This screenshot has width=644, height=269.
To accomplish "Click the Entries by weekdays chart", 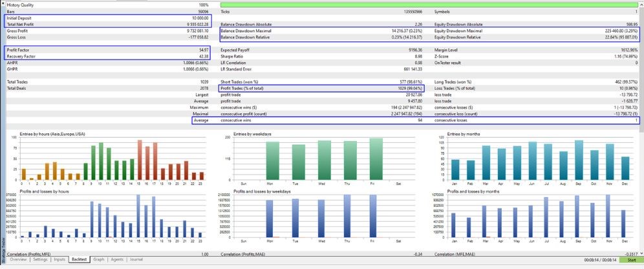I will (x=321, y=158).
